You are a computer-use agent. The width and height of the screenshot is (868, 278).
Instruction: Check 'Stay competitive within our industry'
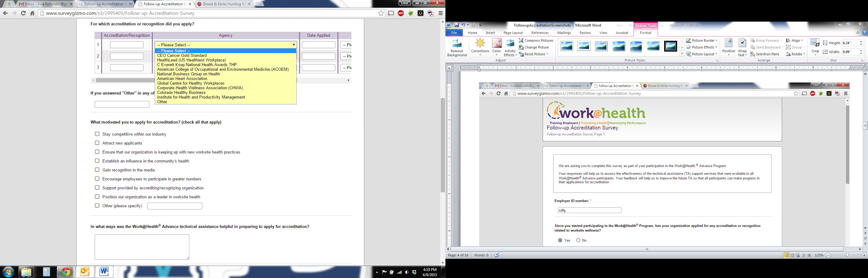pyautogui.click(x=97, y=134)
